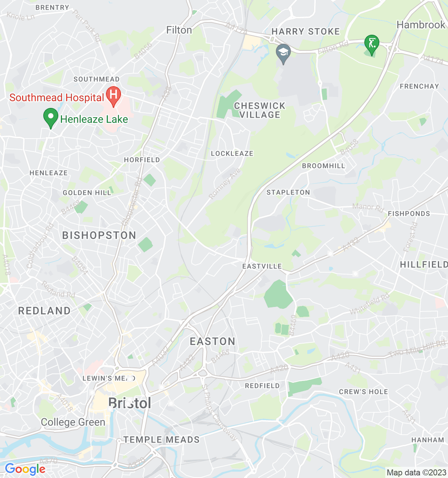Click the university graduation cap marker
Viewport: 448px width, 478px height.
[283, 54]
